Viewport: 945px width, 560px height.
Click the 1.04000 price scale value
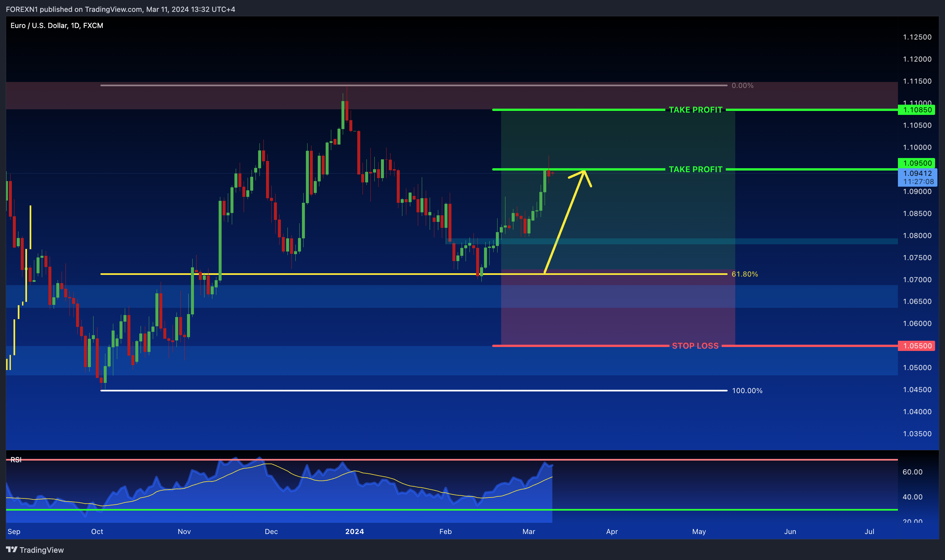(x=917, y=412)
